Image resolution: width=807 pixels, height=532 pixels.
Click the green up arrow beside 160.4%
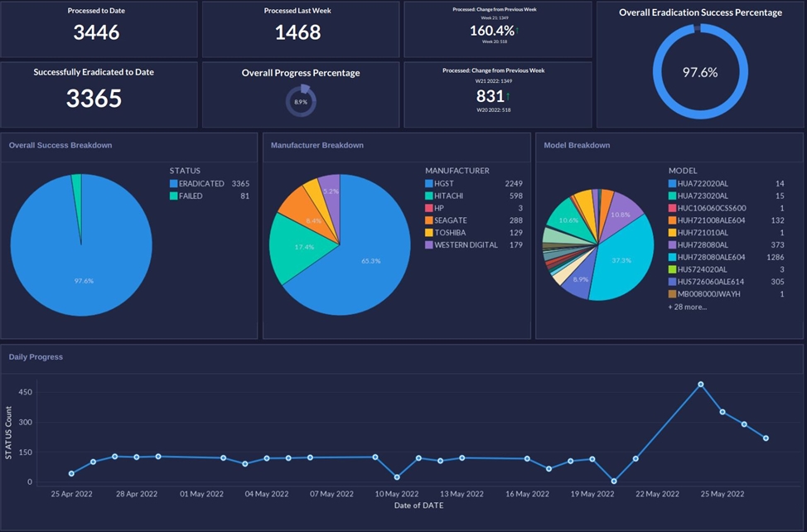click(517, 31)
